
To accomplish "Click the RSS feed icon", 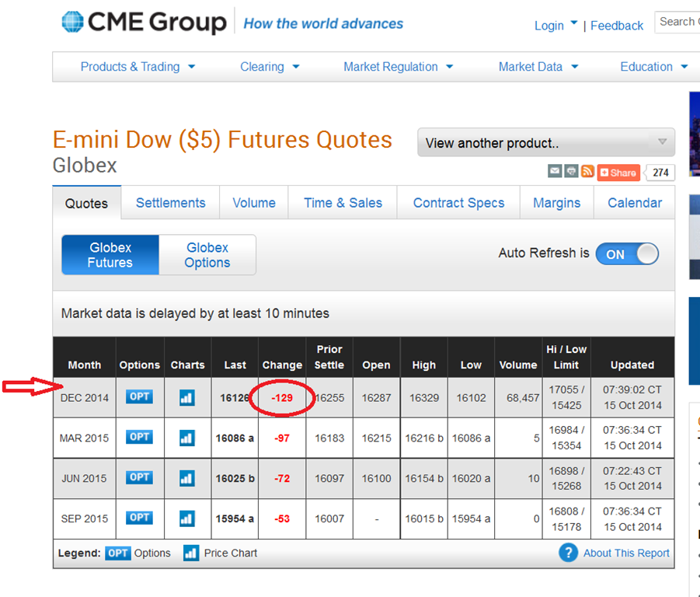I will pyautogui.click(x=587, y=171).
